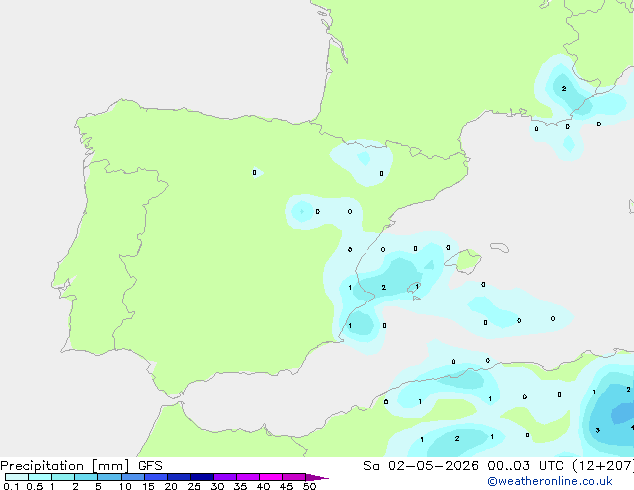Click the 'Sa 02-05-2026' date text

point(421,466)
